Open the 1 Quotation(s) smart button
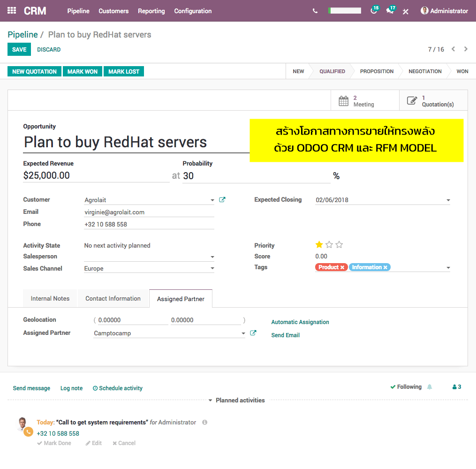 (x=433, y=100)
